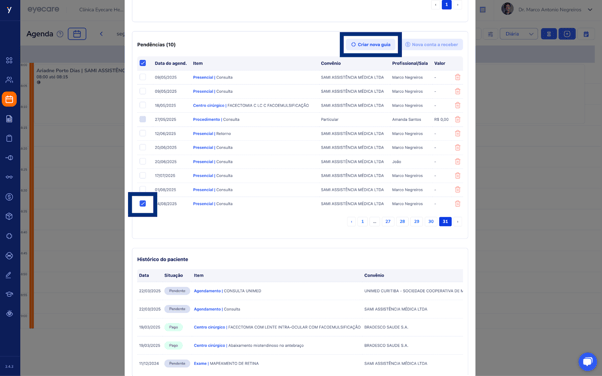Check the 20/06/2025 João row checkbox
602x376 pixels.
pos(143,162)
